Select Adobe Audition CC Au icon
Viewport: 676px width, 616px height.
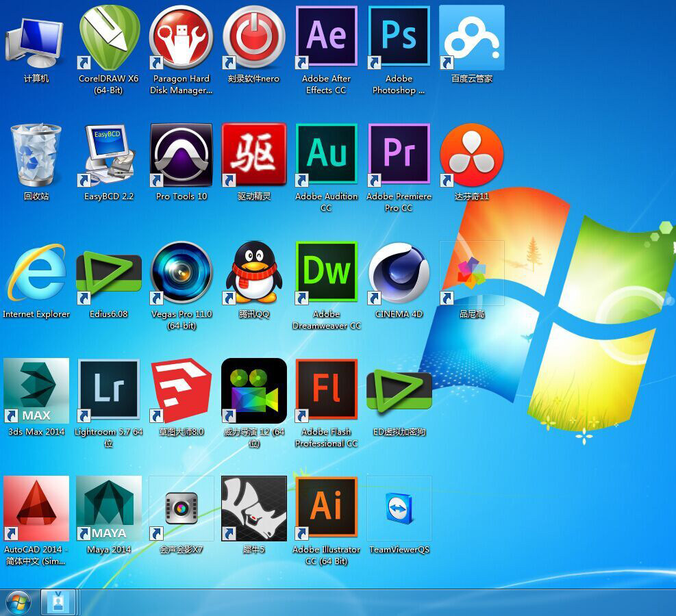click(327, 155)
